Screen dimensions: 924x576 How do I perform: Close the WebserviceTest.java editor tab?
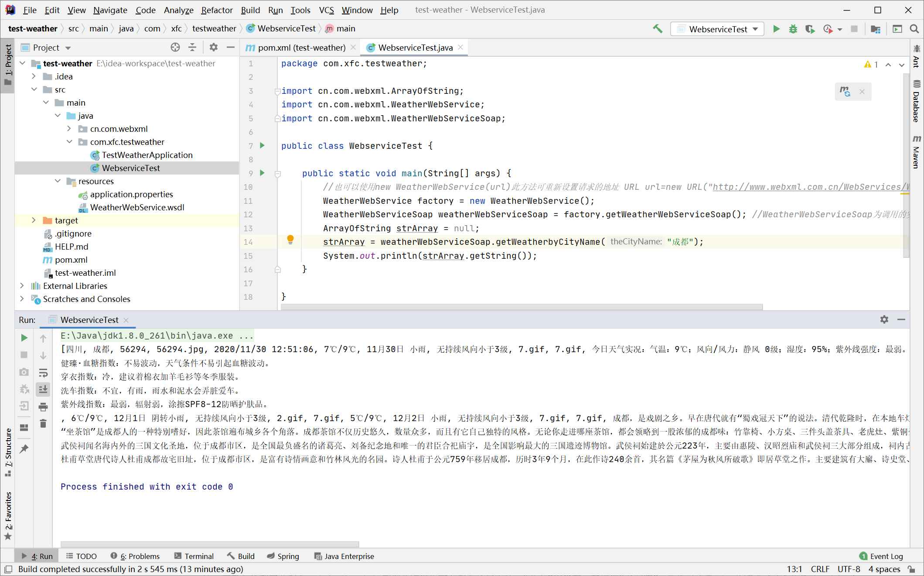pyautogui.click(x=460, y=47)
